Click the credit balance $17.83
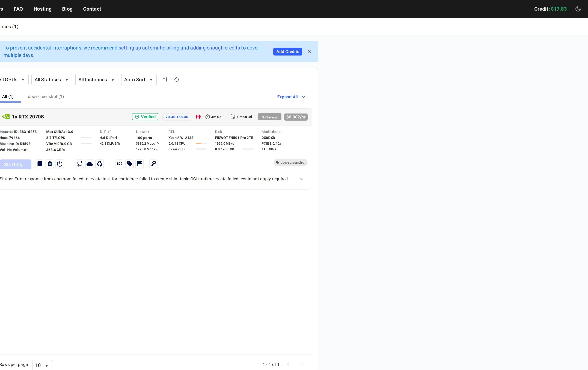 559,9
